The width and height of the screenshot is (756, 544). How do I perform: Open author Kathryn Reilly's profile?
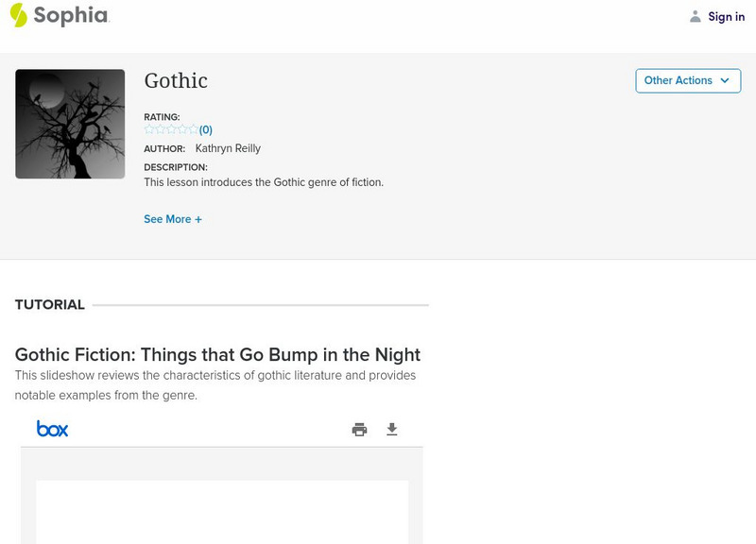227,147
